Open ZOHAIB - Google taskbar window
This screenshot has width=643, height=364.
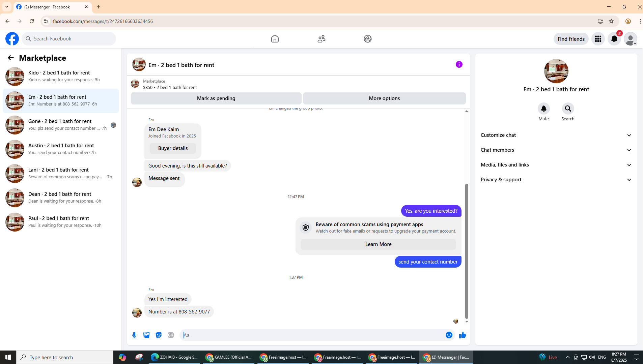tap(174, 357)
